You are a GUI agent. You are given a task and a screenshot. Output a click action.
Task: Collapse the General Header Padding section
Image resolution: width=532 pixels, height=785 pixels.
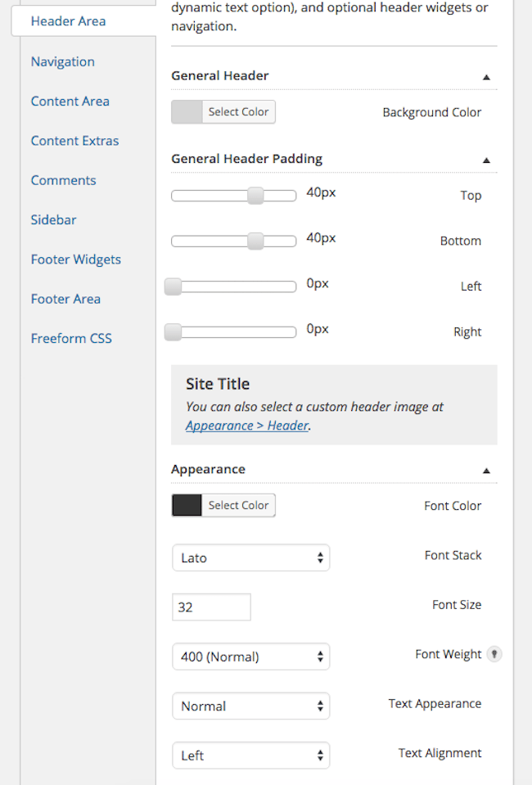pos(486,160)
